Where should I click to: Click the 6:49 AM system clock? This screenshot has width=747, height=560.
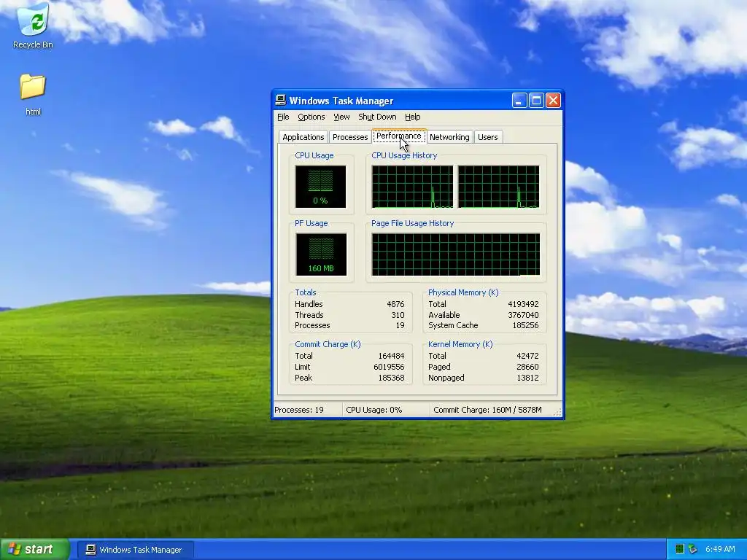click(720, 549)
